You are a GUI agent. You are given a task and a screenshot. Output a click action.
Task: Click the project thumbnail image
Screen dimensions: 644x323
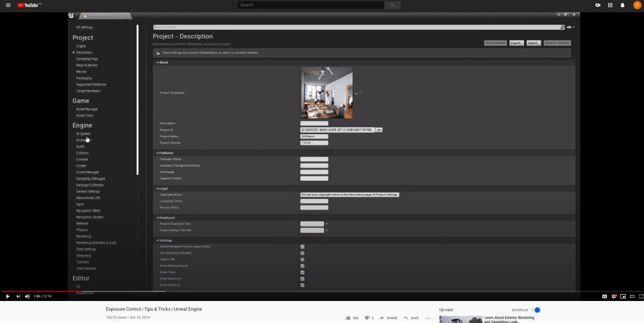click(x=326, y=93)
